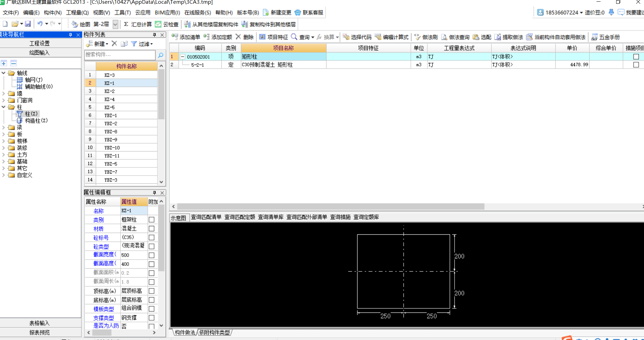Screen dimensions: 644x340
Task: Click 选择代码 tool
Action: tap(357, 37)
